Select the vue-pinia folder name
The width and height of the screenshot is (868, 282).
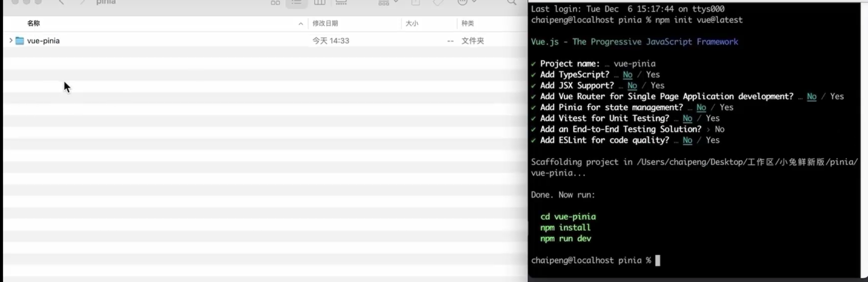click(43, 41)
